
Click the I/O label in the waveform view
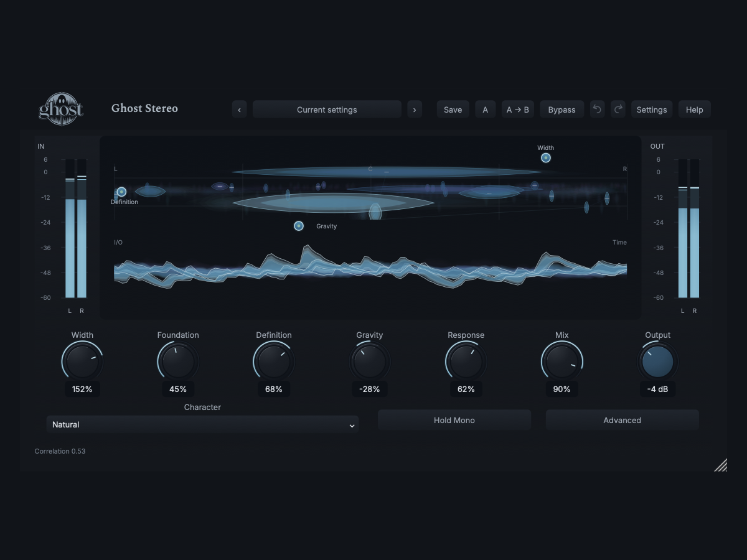pos(118,242)
